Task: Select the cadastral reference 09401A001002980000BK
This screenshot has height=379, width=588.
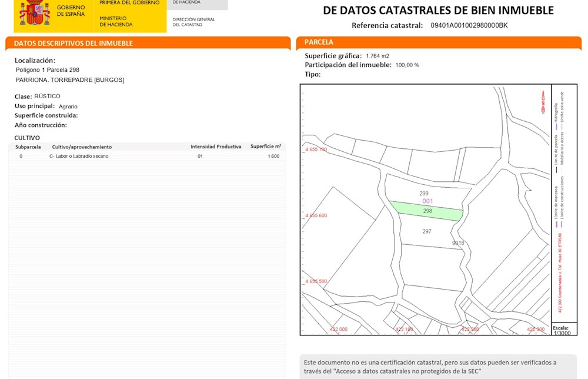Action: (x=469, y=25)
